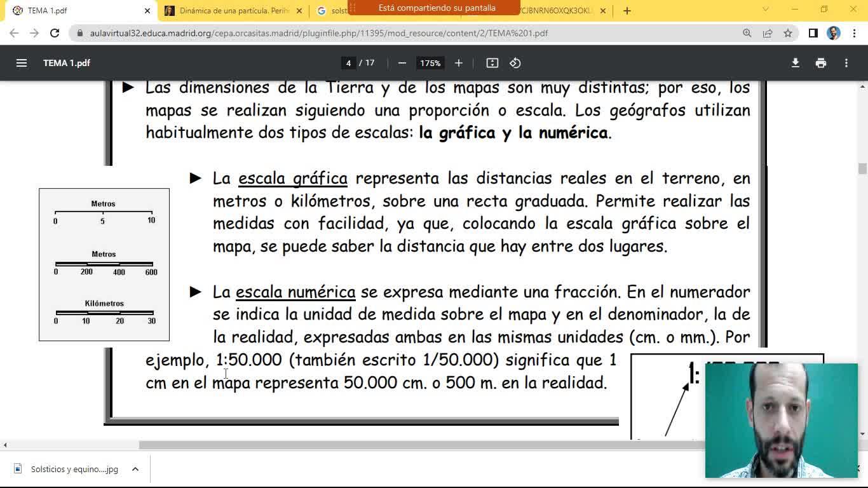Click the 'Kilómetros' scale label
The image size is (868, 488).
tap(104, 304)
